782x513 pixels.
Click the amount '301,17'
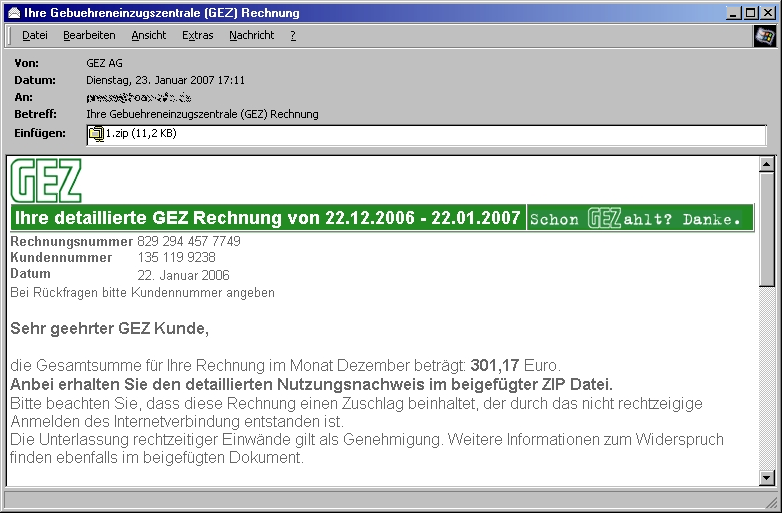coord(495,365)
